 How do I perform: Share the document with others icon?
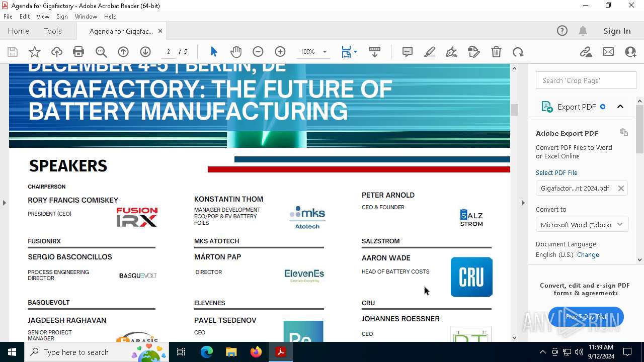pos(630,52)
